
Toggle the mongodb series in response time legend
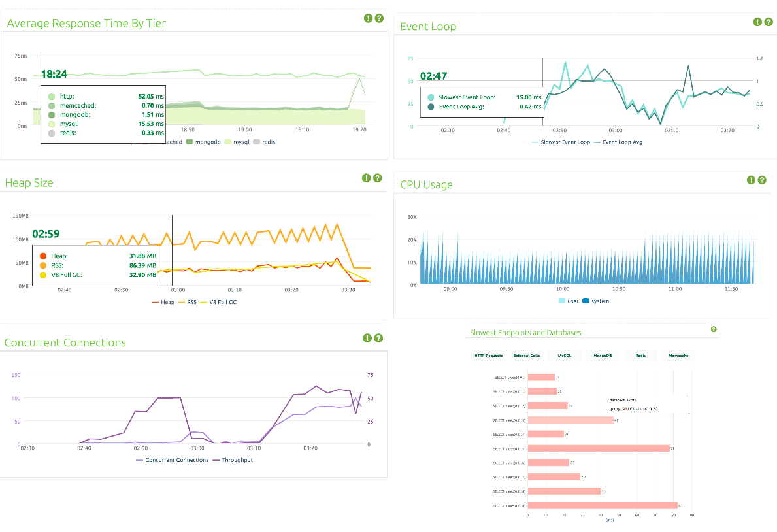point(203,142)
